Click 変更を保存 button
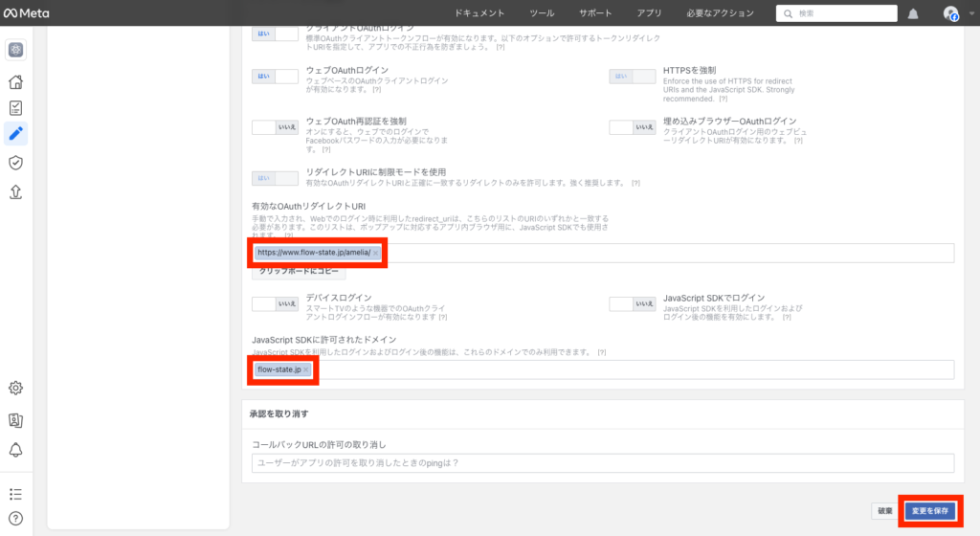Viewport: 980px width, 536px height. point(929,511)
